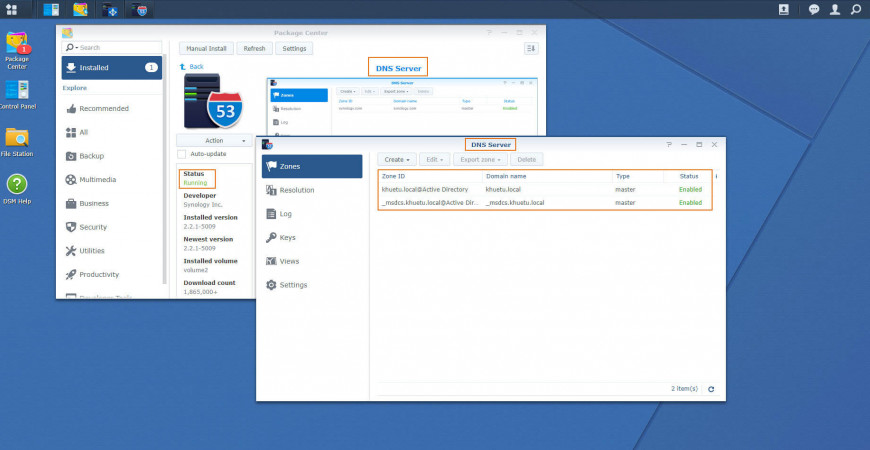The height and width of the screenshot is (450, 870).
Task: Switch to Package Center taskbar icon
Action: [x=80, y=9]
